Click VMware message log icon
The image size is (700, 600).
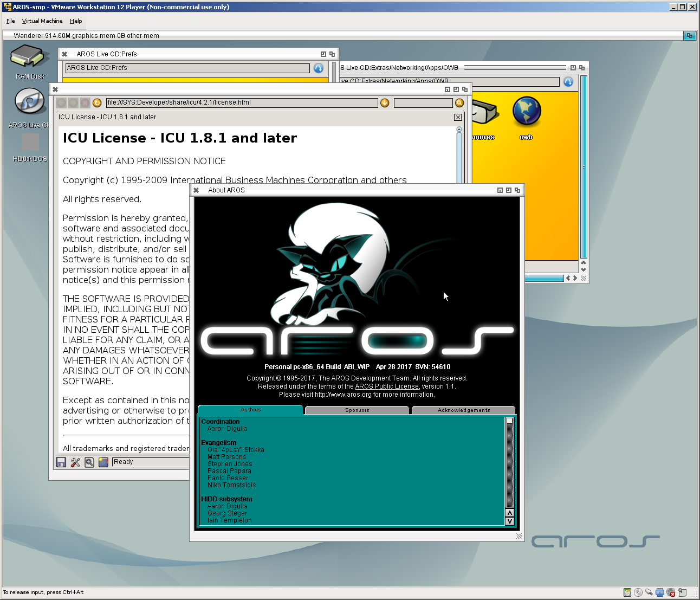683,592
